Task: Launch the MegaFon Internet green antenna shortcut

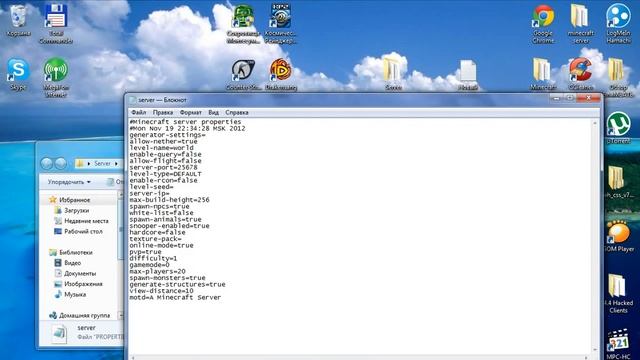Action: [x=56, y=78]
